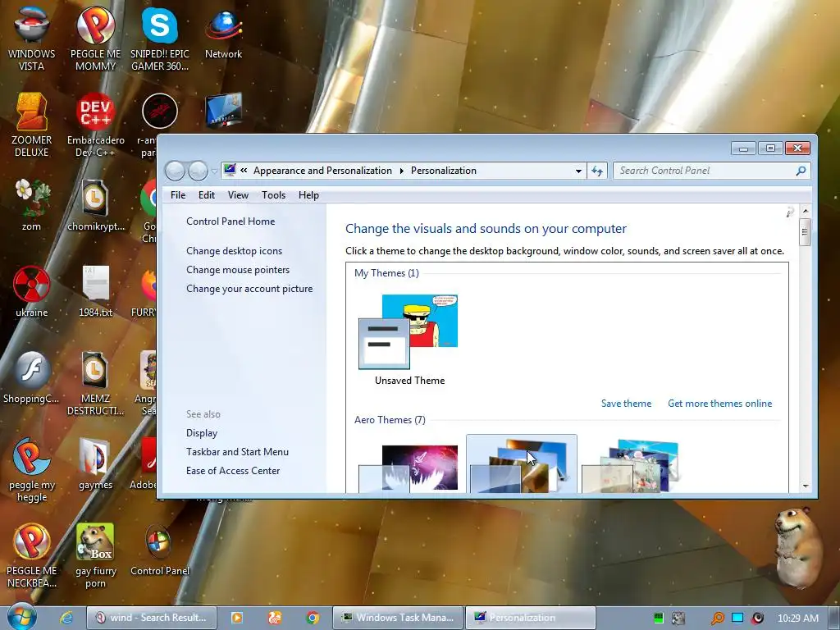Screen dimensions: 840x630
Task: Open the Embarcadero Dev-C++ desktop icon
Action: click(95, 125)
